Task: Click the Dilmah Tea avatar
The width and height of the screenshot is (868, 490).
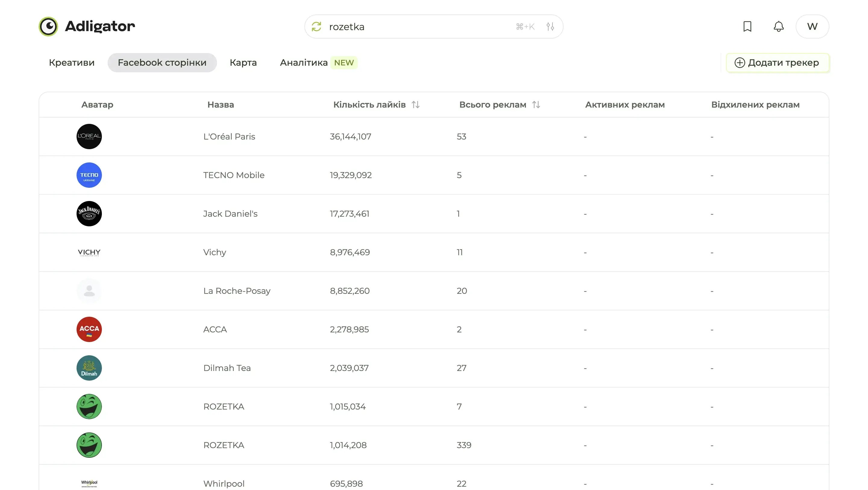Action: click(89, 368)
